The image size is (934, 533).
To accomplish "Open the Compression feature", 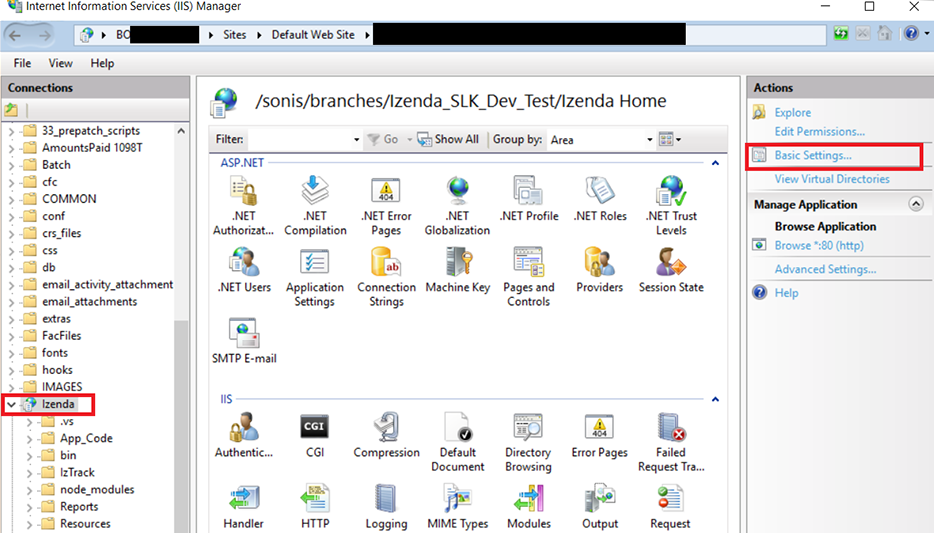I will 386,435.
